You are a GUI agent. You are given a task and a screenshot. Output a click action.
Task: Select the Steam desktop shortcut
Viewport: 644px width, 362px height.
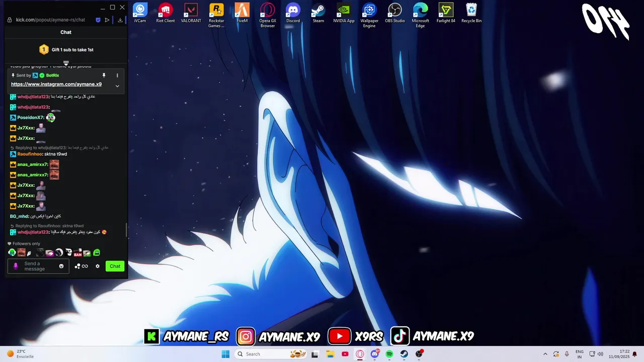pyautogui.click(x=318, y=13)
